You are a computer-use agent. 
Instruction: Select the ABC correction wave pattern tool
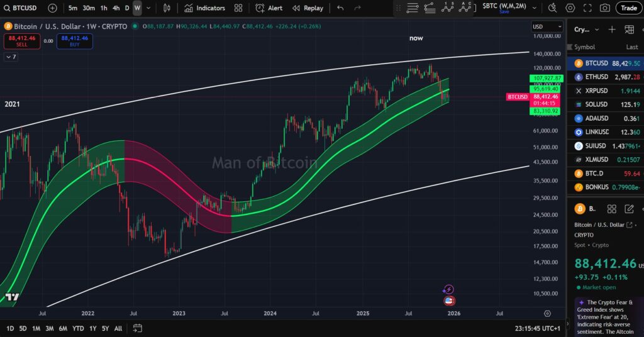pyautogui.click(x=465, y=8)
